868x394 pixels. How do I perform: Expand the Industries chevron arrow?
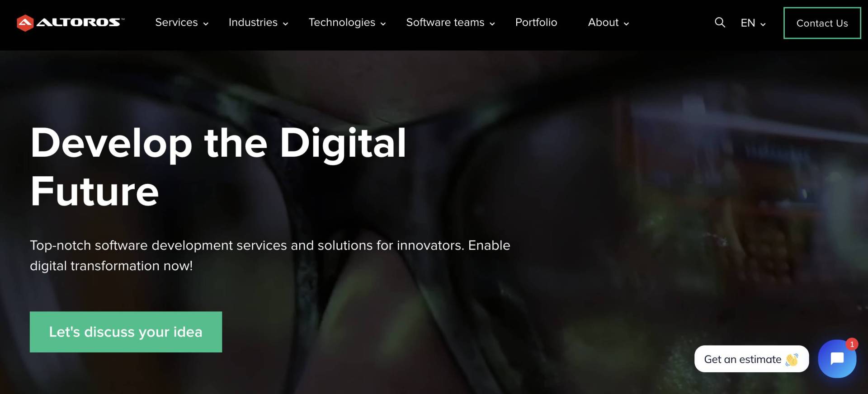(x=285, y=24)
